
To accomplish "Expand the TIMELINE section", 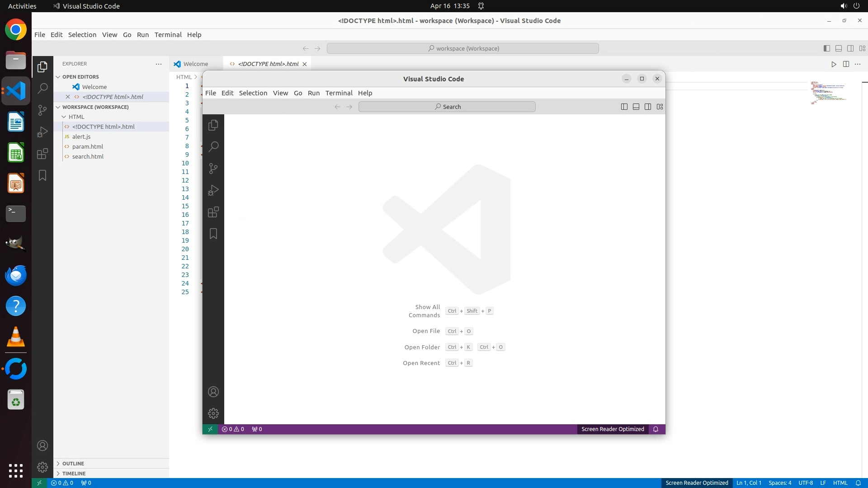I will [x=74, y=474].
